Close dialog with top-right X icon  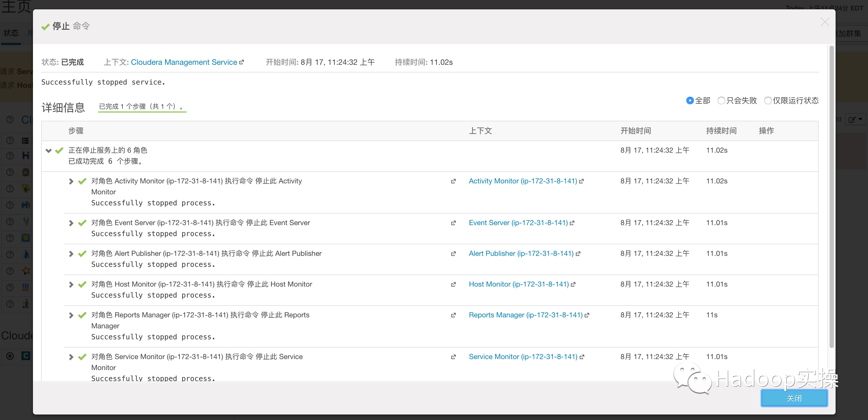[x=825, y=22]
